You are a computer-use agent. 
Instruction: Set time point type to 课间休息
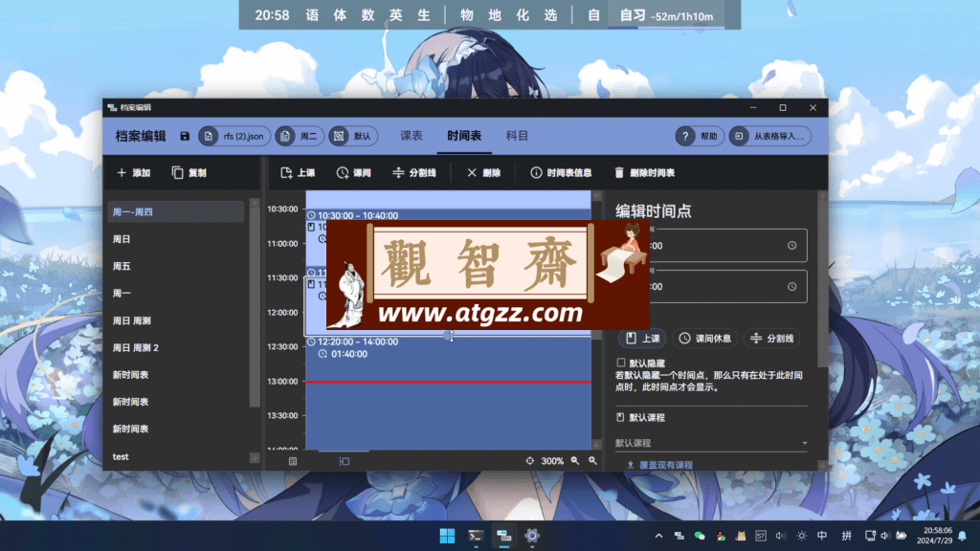705,338
